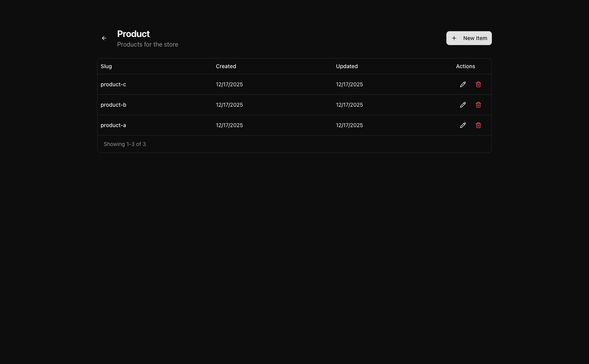This screenshot has height=364, width=589.
Task: Open the editor for product-a via pencil
Action: [x=463, y=125]
